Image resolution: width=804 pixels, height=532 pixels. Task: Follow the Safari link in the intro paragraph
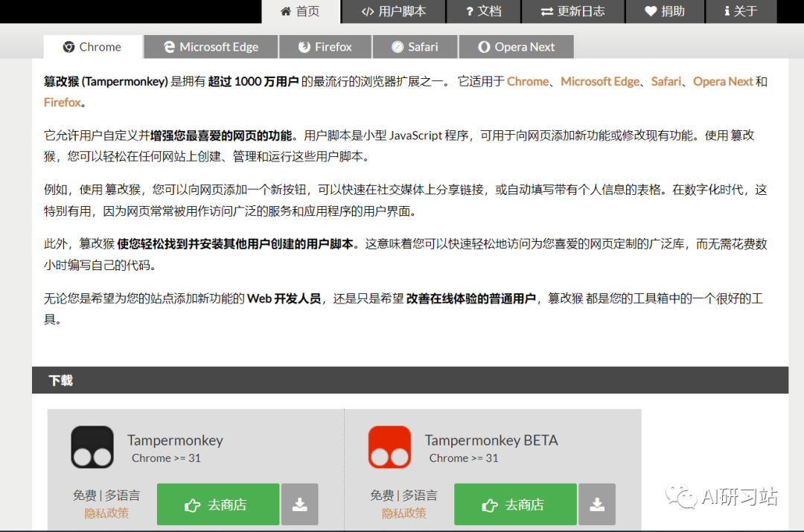(x=666, y=82)
